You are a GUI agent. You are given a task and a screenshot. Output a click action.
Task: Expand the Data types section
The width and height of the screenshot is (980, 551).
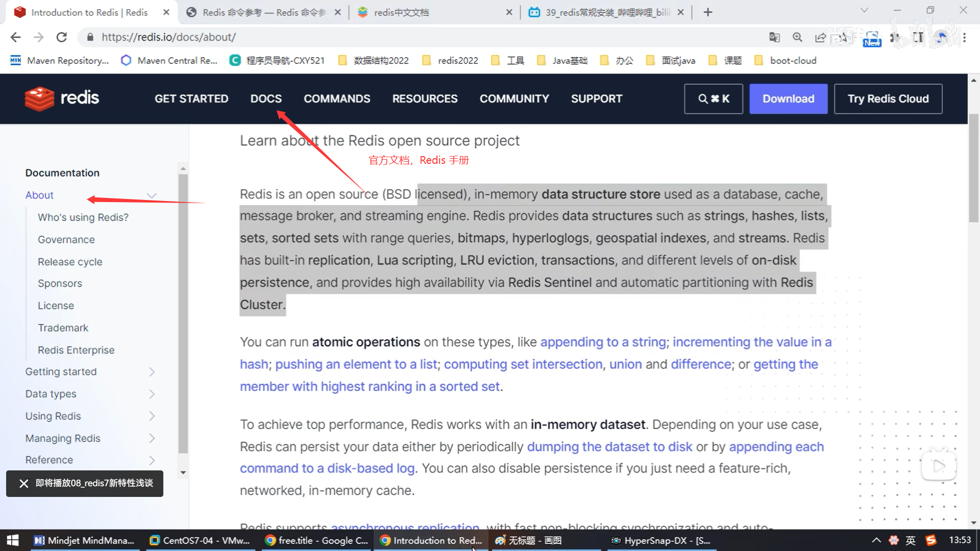tap(152, 394)
